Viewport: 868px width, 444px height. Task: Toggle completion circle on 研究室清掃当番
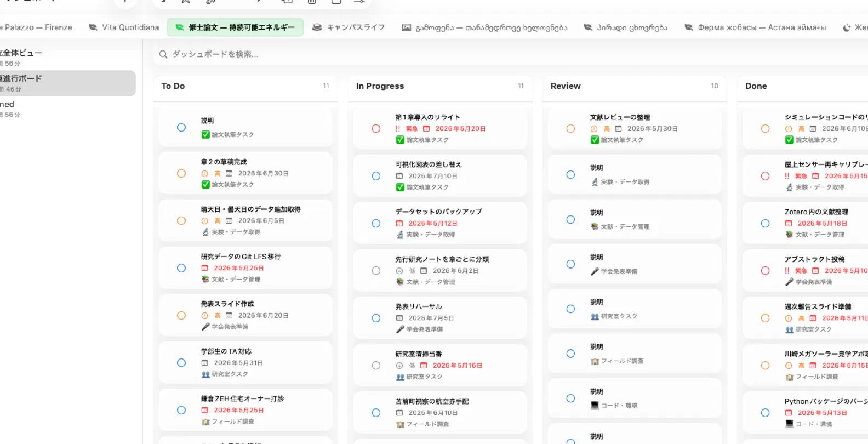[376, 366]
